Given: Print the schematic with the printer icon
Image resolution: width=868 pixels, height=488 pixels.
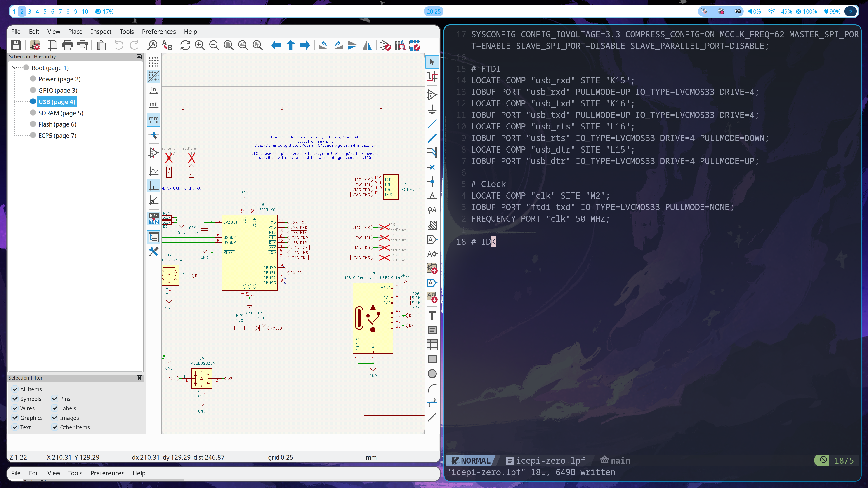Looking at the screenshot, I should pyautogui.click(x=67, y=45).
